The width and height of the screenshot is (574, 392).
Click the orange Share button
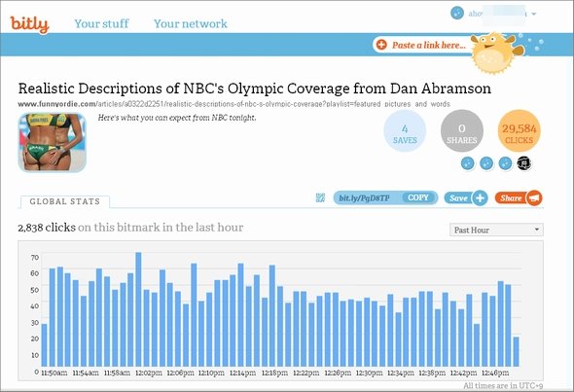pos(511,198)
